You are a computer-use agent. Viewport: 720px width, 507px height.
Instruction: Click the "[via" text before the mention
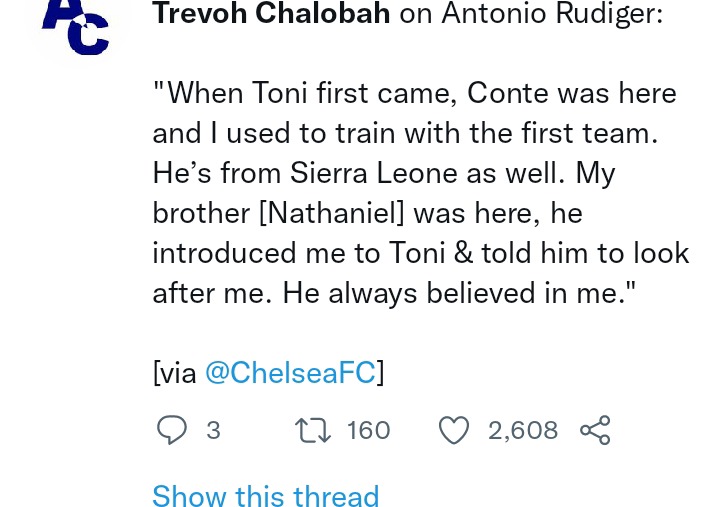coord(175,372)
